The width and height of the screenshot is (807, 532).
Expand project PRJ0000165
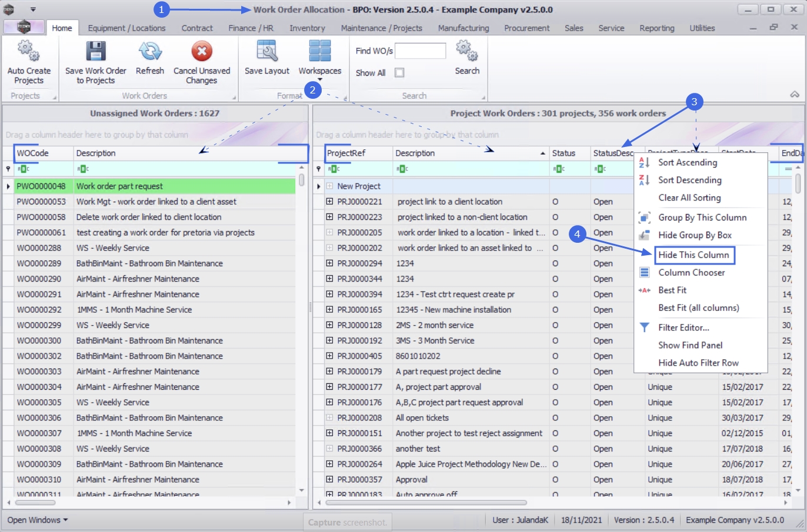[329, 310]
